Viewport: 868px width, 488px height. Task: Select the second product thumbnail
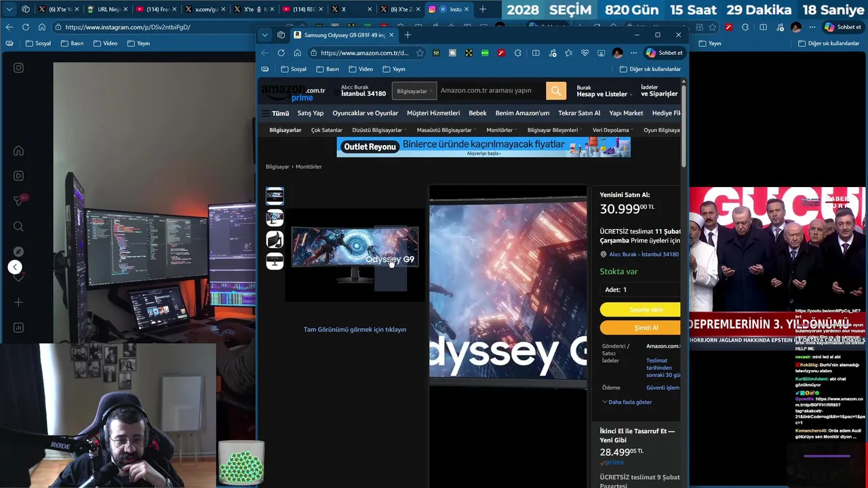[275, 218]
